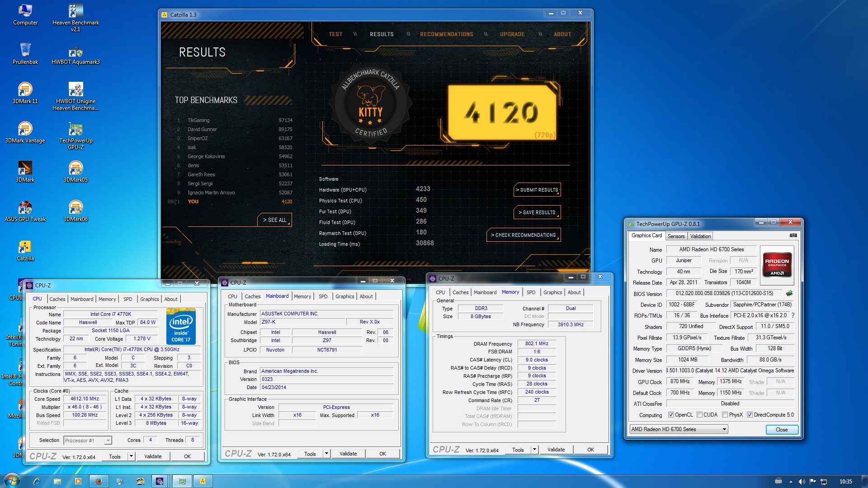The height and width of the screenshot is (488, 868).
Task: Select TikGaming entry in top benchmarks
Action: 235,120
